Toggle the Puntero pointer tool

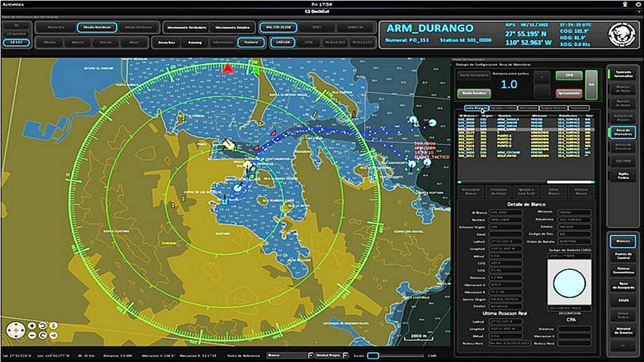click(x=251, y=43)
